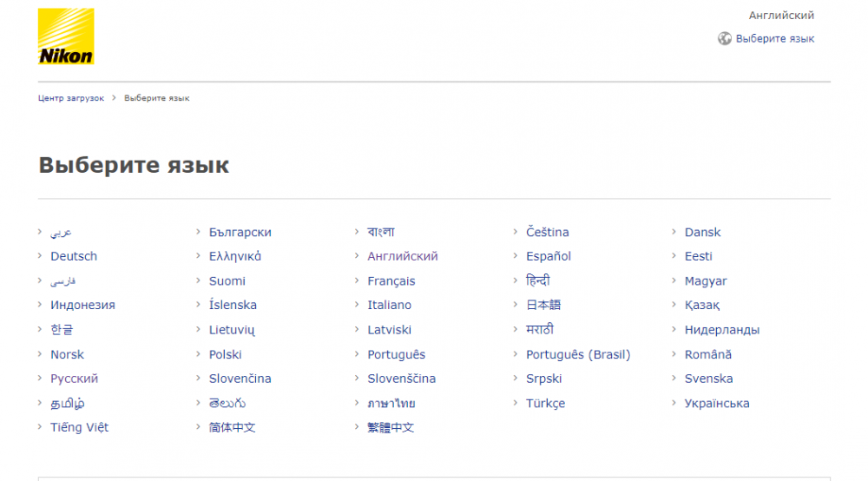Select the Norsk language link
This screenshot has height=481, width=868.
[67, 354]
